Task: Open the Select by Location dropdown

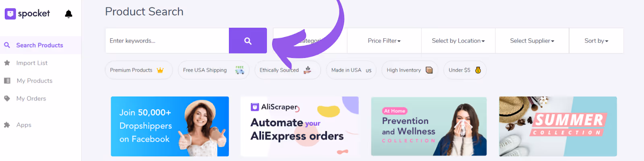Action: (458, 41)
